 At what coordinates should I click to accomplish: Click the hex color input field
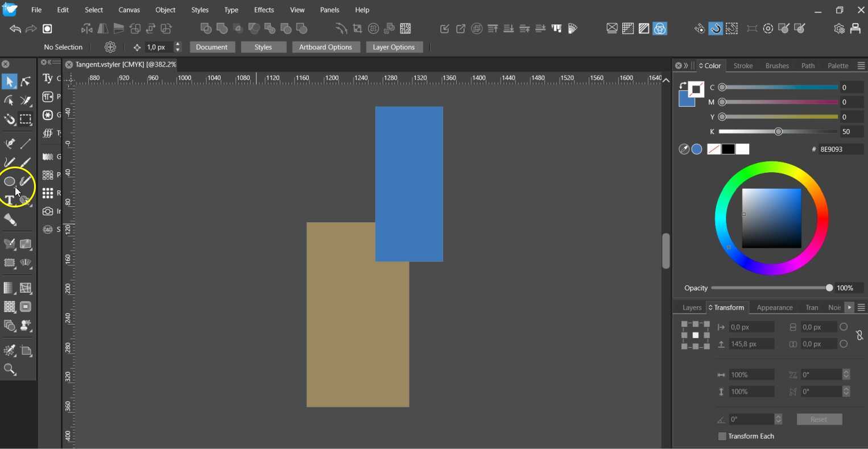point(841,149)
